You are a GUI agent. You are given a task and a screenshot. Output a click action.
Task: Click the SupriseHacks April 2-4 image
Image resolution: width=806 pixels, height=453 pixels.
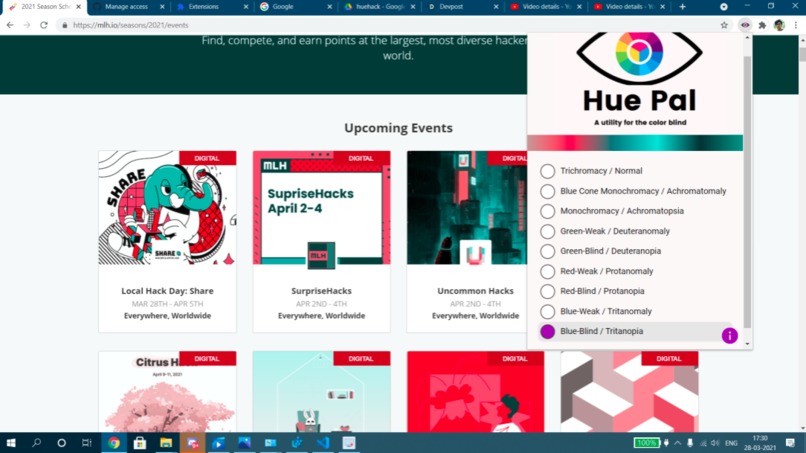[321, 208]
